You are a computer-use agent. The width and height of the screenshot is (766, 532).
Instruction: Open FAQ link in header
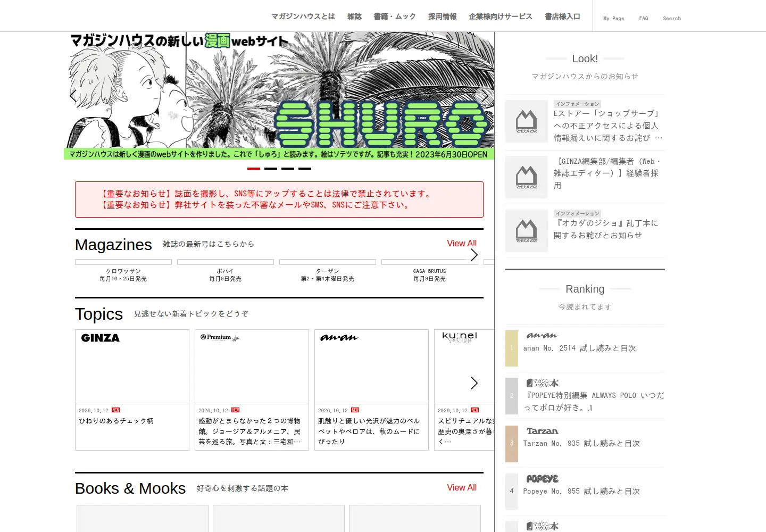coord(644,19)
